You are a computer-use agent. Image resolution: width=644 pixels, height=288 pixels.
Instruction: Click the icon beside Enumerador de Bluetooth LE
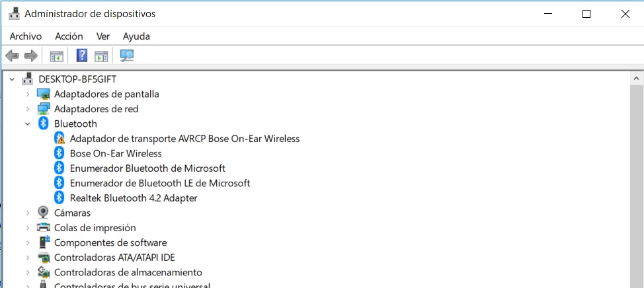coord(60,183)
